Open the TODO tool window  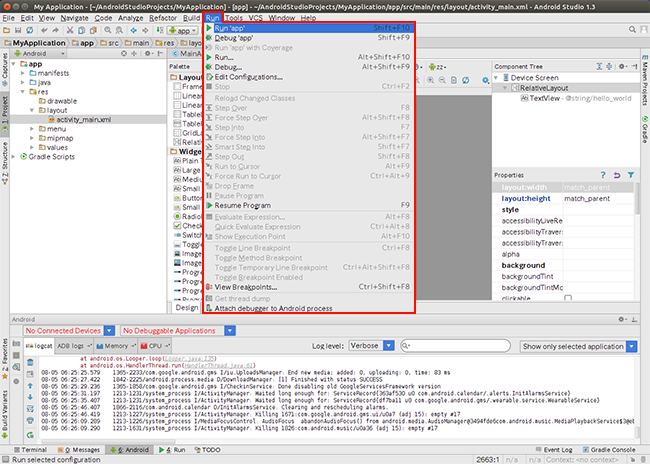click(x=207, y=450)
